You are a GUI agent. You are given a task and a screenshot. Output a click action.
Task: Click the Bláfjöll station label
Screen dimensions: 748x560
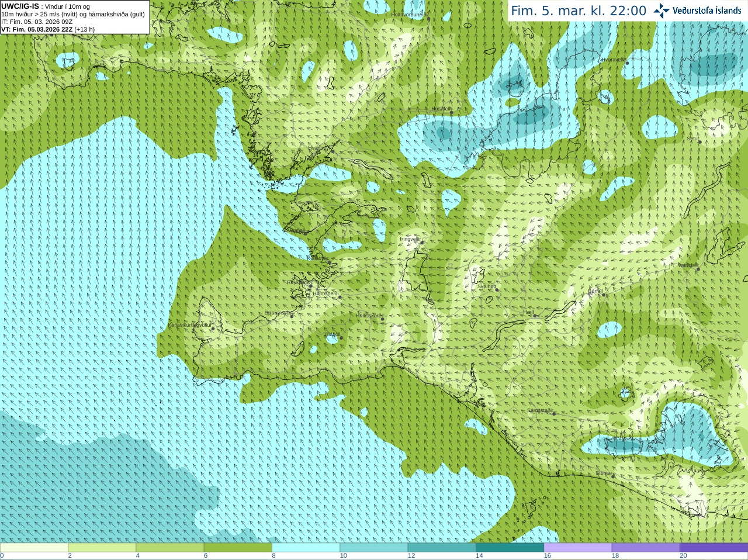[333, 334]
